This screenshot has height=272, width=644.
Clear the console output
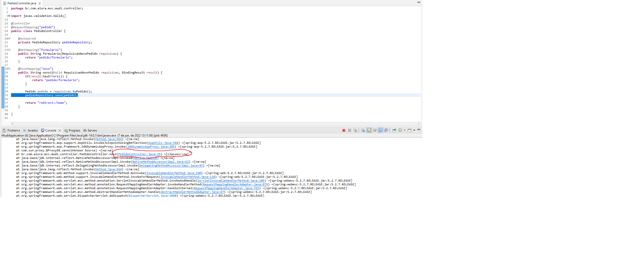click(363, 130)
